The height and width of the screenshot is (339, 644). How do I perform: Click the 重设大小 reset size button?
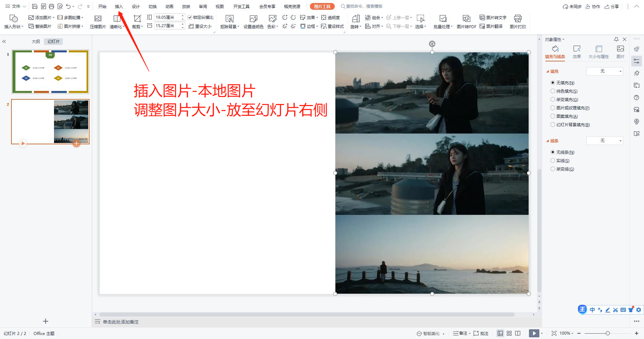200,26
